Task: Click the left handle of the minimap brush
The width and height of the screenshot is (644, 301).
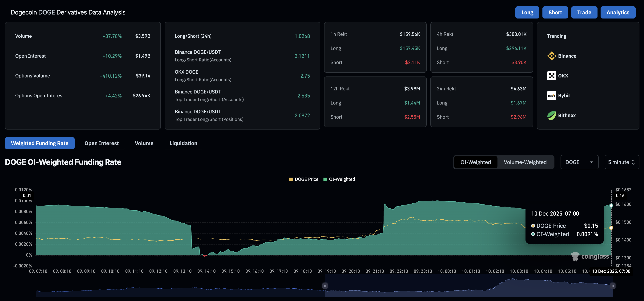Action: tap(325, 286)
